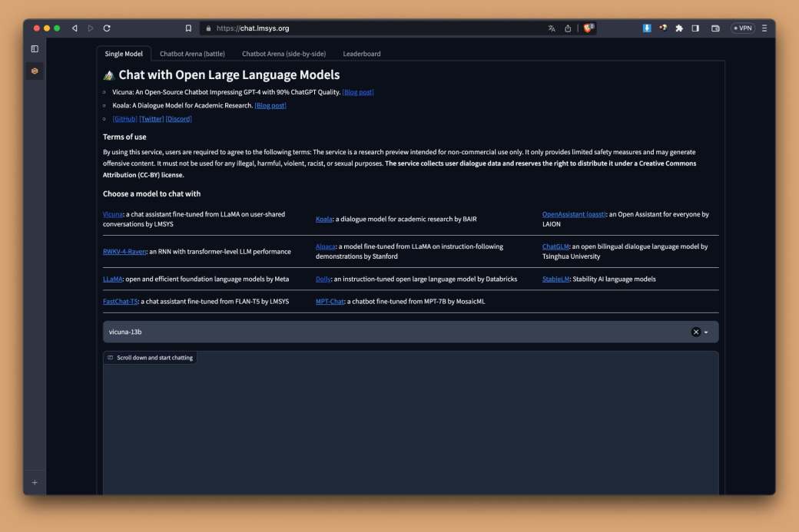
Task: Go back using the browser back arrow
Action: click(75, 28)
